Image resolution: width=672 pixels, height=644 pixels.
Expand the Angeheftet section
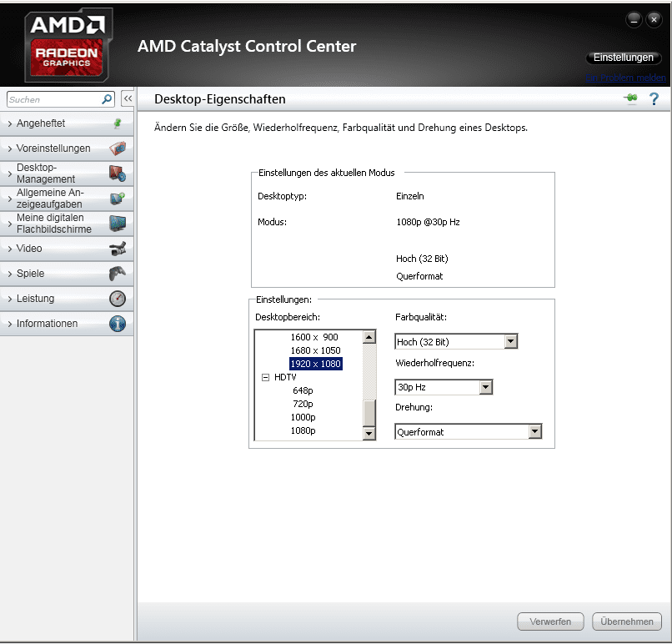(x=10, y=123)
